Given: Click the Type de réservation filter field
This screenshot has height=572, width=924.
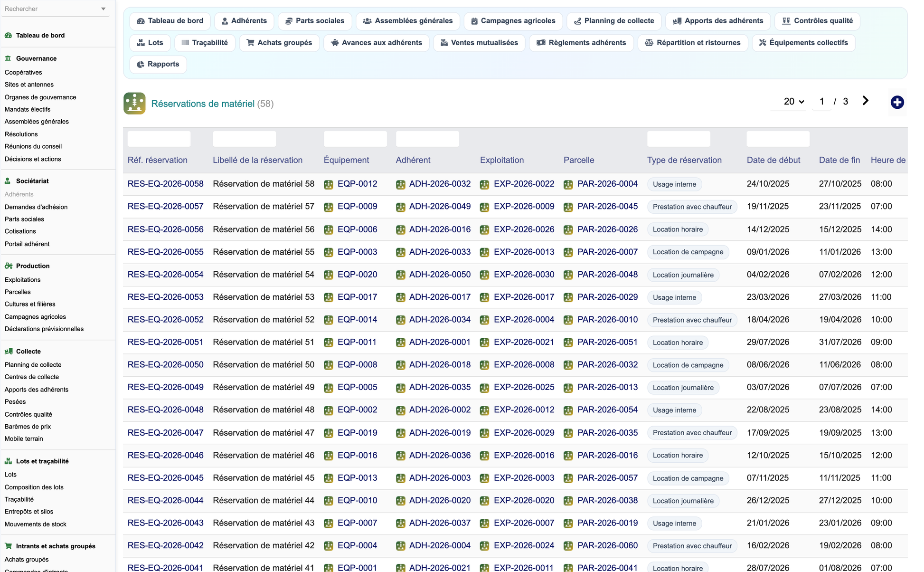Looking at the screenshot, I should pos(679,139).
